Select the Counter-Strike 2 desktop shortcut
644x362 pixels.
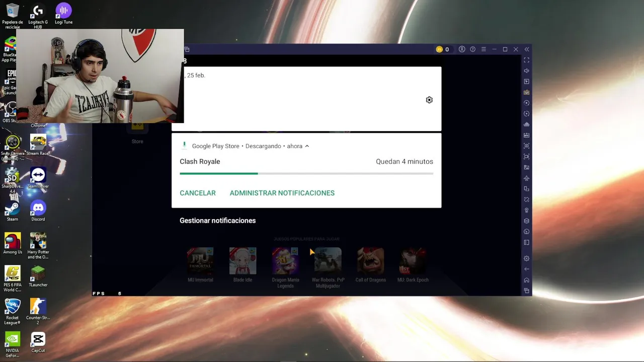(x=38, y=312)
